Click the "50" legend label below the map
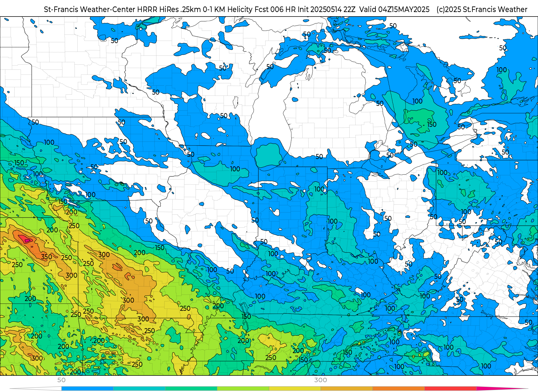Screen dimensions: 538x392 click(x=61, y=380)
